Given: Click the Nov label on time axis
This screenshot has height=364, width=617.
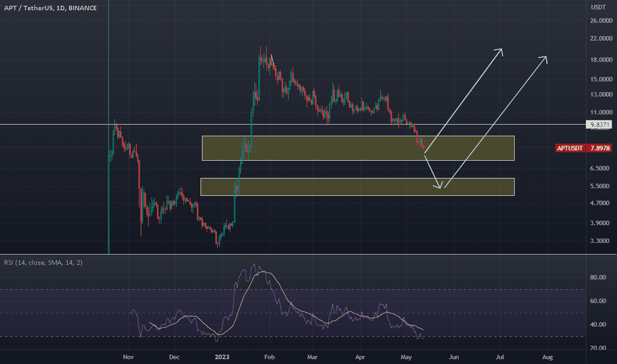Looking at the screenshot, I should (128, 357).
